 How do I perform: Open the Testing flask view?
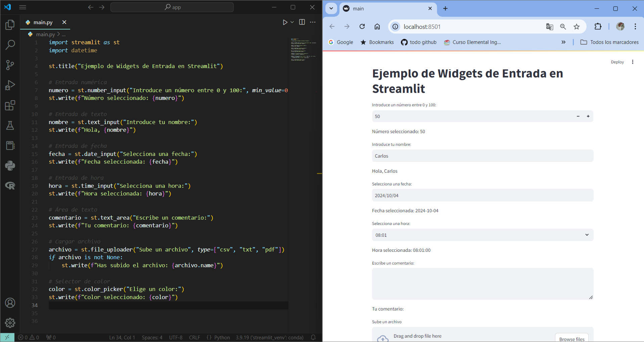pyautogui.click(x=10, y=125)
